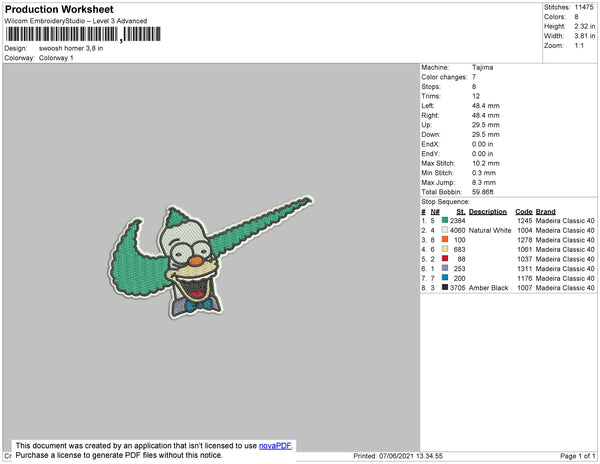This screenshot has width=600, height=464.
Task: Click the Width value '3.81 in'
Action: pyautogui.click(x=585, y=36)
